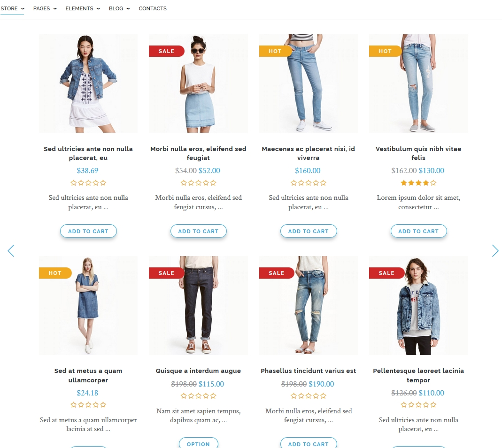
Task: Click SALE badge on dark jeans product
Action: pos(167,273)
